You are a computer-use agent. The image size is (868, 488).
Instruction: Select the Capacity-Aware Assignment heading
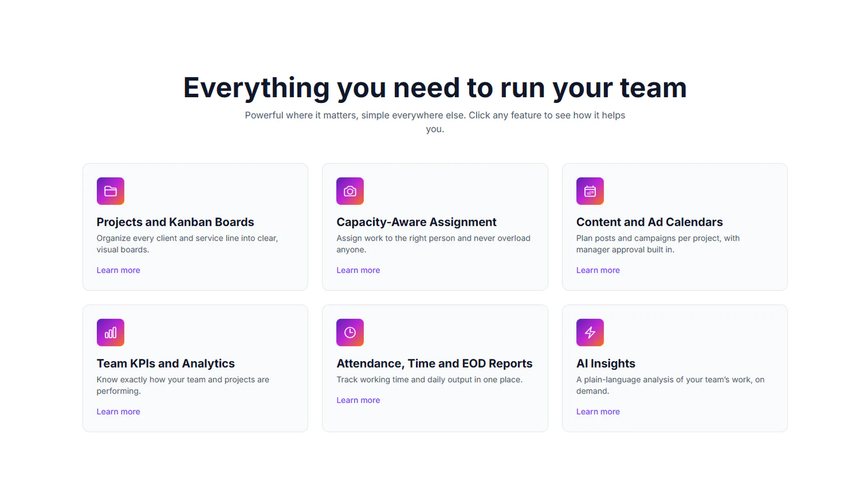click(416, 222)
